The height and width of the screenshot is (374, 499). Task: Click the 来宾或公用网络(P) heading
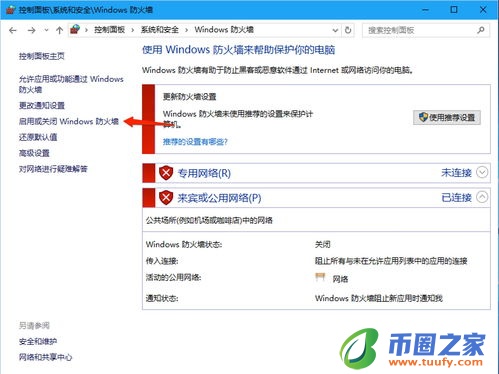219,198
